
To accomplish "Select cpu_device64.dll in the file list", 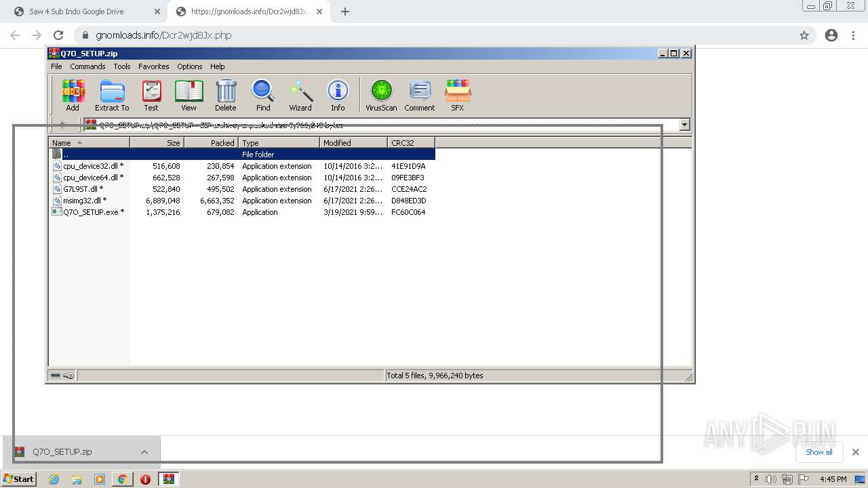I will [x=242, y=178].
